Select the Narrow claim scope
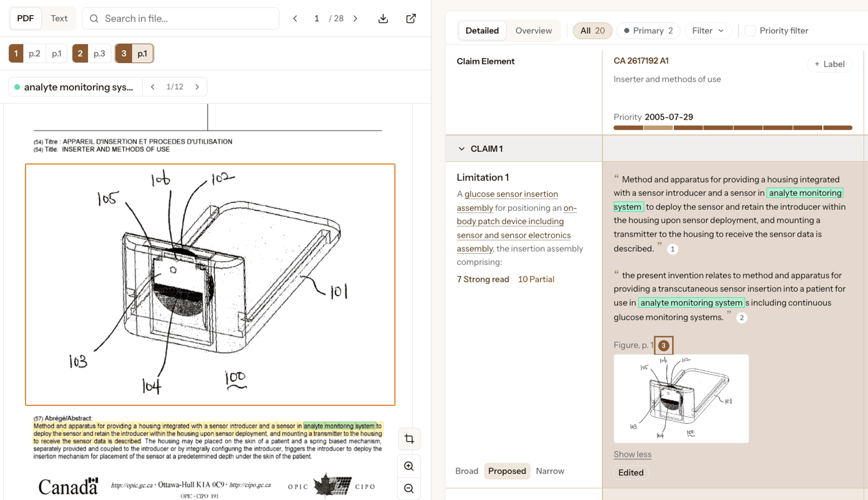This screenshot has width=868, height=500. 550,471
